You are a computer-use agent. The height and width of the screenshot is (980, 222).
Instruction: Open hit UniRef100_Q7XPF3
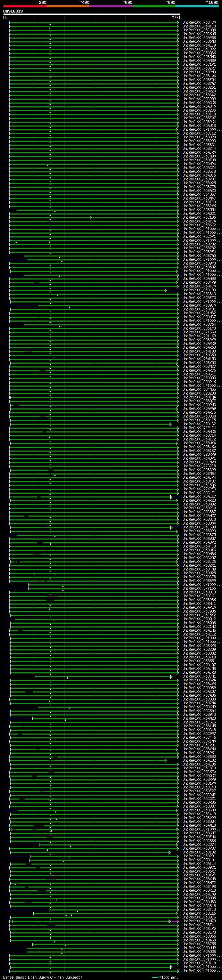199,489
